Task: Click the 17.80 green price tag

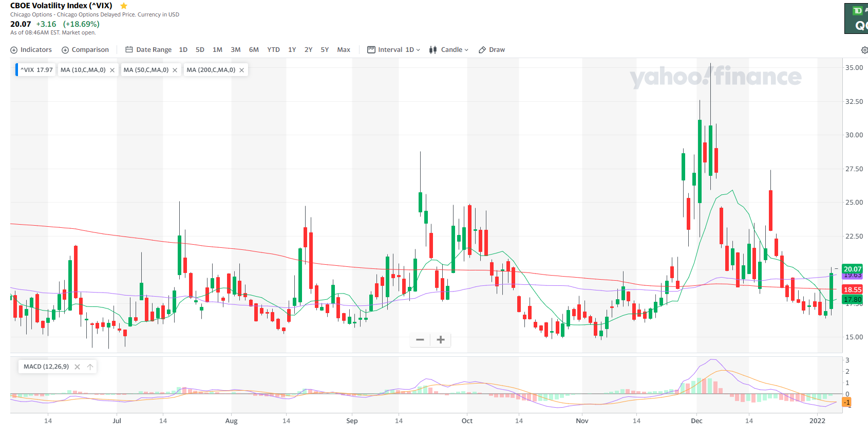Action: tap(853, 299)
